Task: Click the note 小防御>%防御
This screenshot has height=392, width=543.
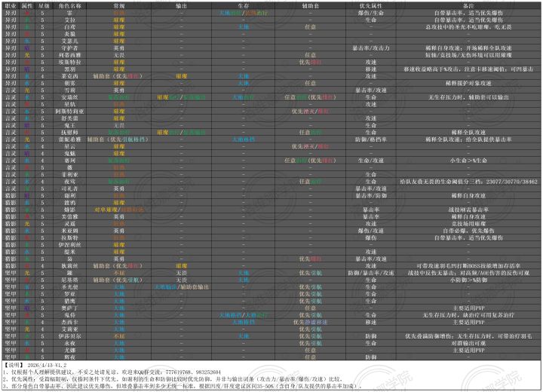Action: coord(468,280)
